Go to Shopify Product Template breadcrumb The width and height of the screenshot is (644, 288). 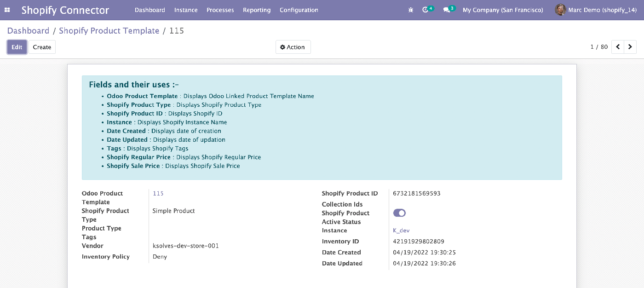click(x=109, y=31)
